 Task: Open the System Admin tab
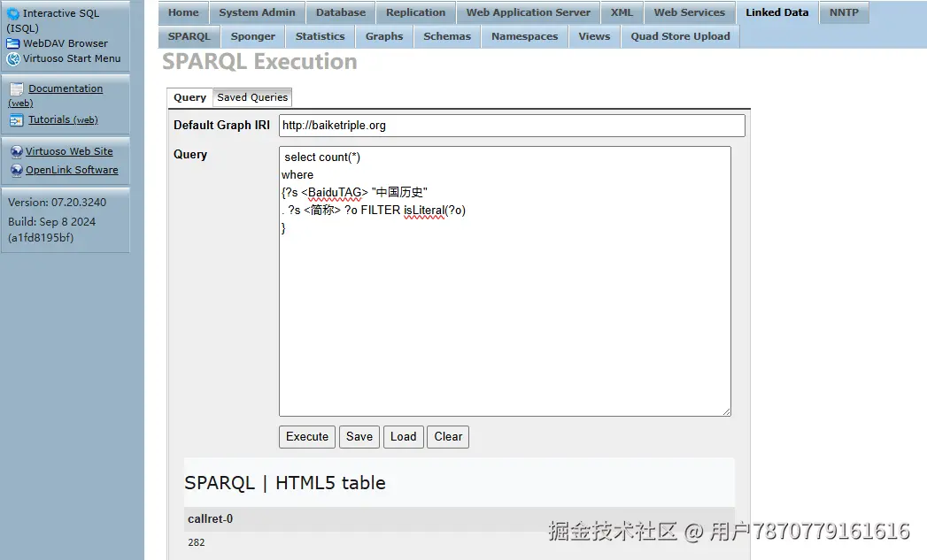click(257, 12)
